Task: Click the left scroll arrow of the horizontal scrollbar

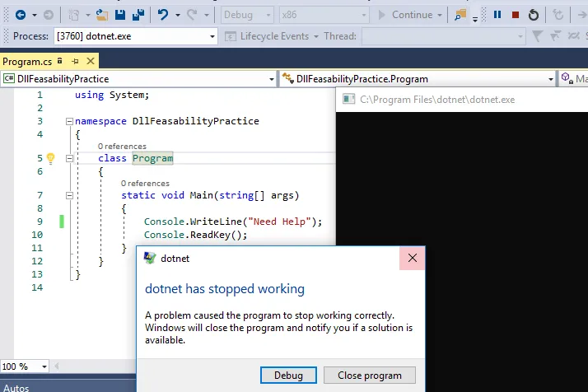Action: [x=57, y=366]
